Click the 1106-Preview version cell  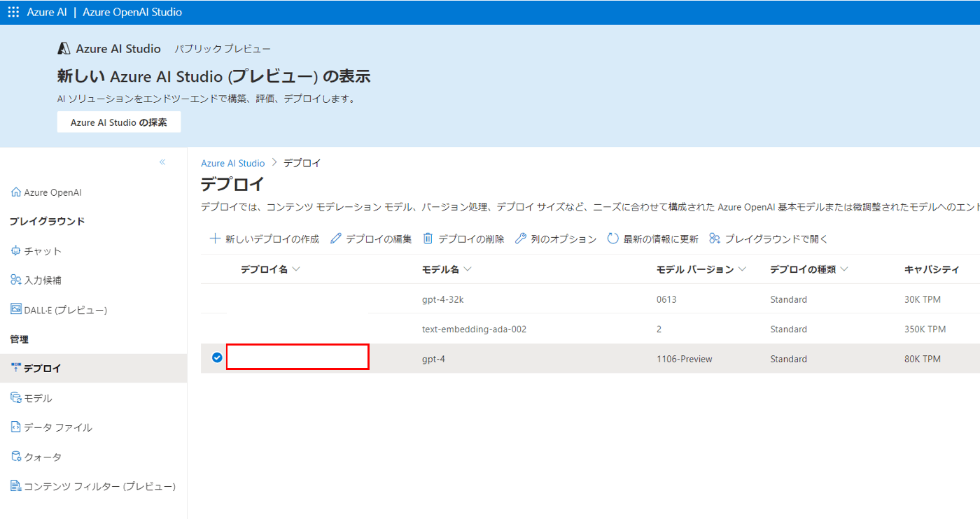[x=685, y=359]
